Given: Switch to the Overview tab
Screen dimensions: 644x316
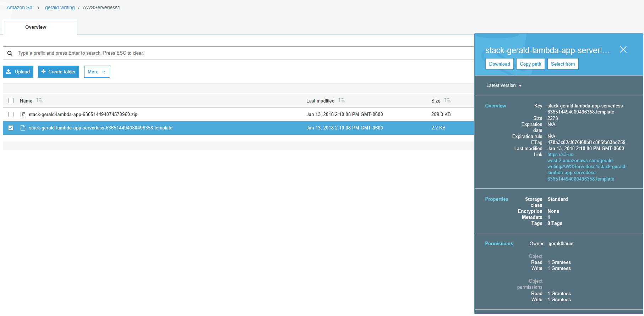Looking at the screenshot, I should [x=40, y=27].
